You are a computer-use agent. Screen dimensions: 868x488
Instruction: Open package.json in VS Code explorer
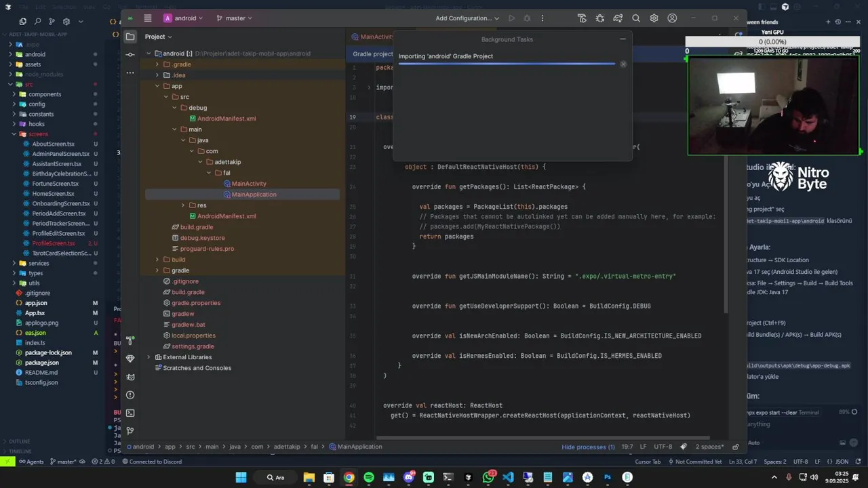point(42,363)
